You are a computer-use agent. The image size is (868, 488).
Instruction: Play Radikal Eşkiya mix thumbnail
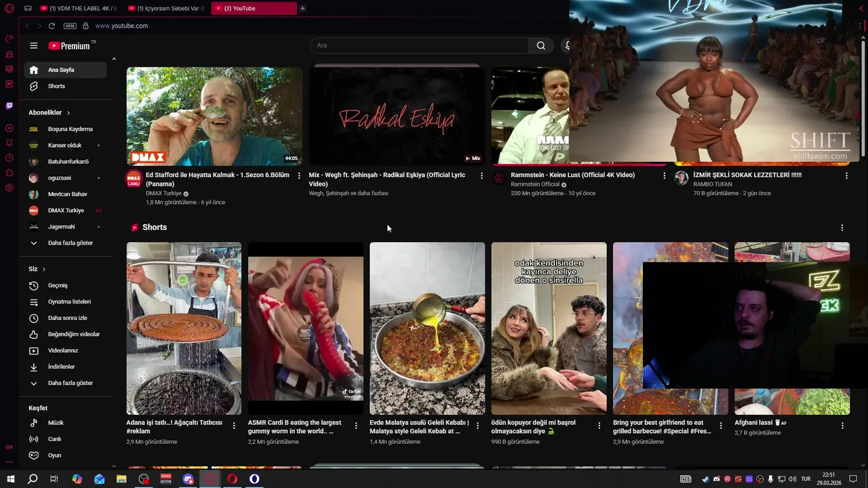397,116
